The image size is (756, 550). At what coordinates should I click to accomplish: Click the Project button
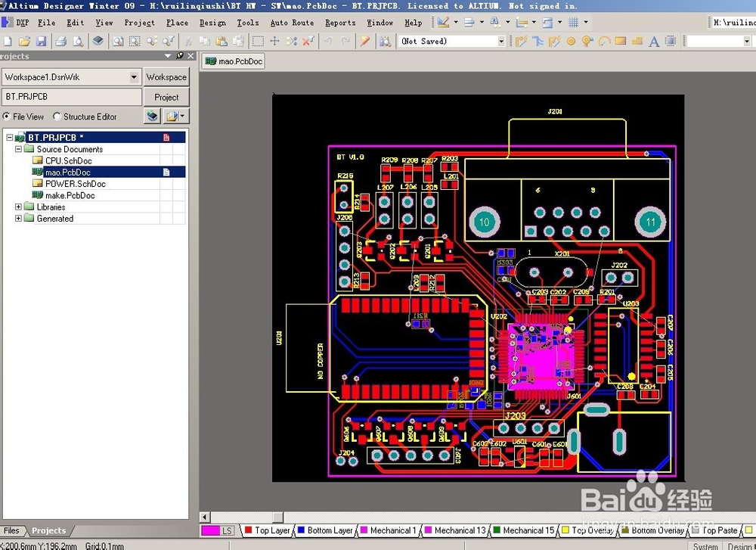click(166, 97)
